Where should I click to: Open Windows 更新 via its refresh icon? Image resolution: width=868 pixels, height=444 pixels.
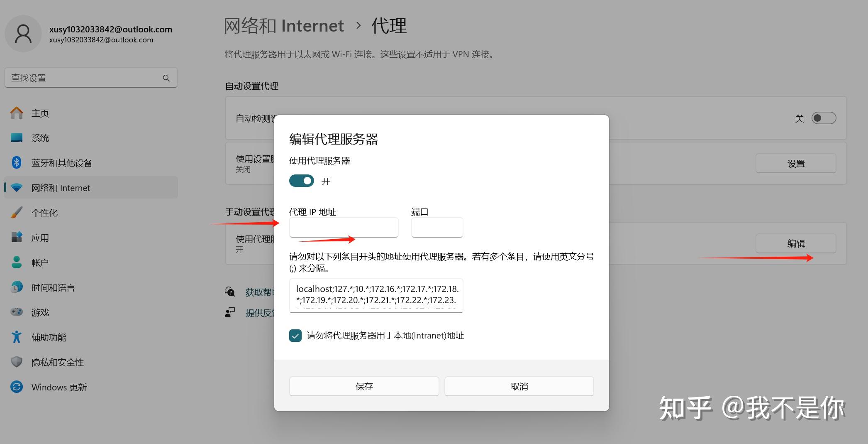tap(16, 387)
